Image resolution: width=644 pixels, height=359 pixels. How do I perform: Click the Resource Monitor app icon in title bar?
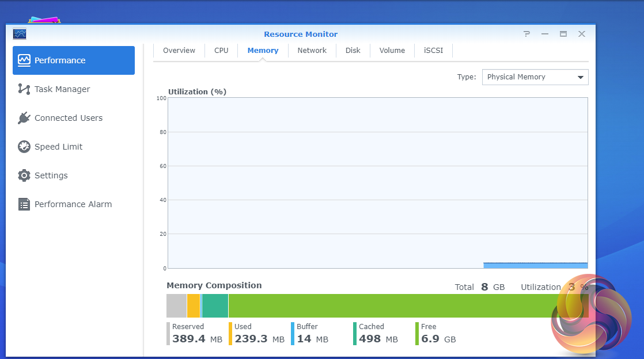(20, 34)
